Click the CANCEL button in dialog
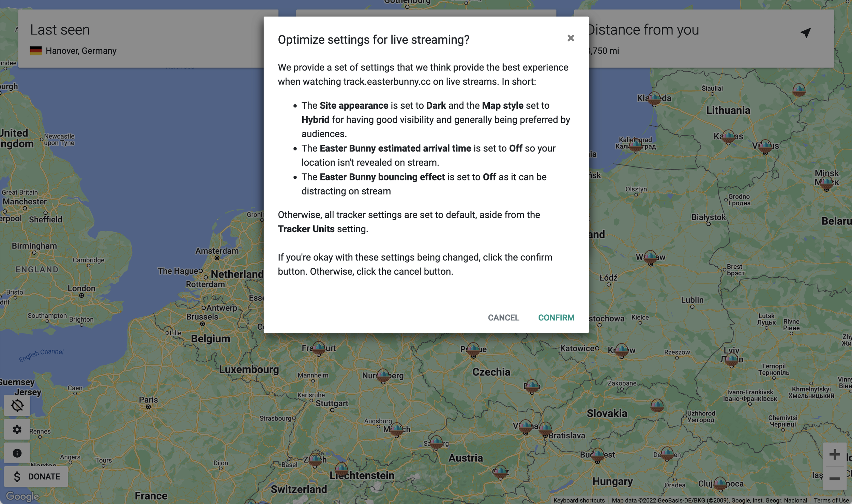The height and width of the screenshot is (504, 852). [x=503, y=317]
